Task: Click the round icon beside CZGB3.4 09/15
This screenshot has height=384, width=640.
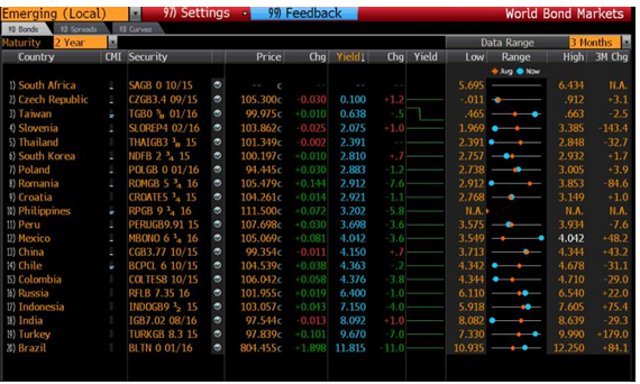Action: [x=217, y=99]
